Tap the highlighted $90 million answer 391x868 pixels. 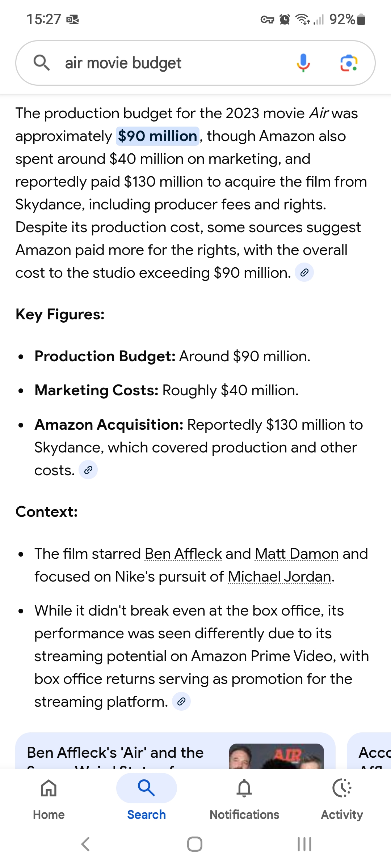pos(157,136)
